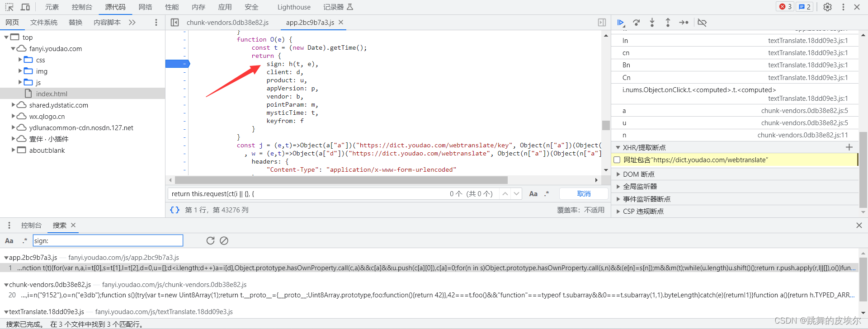This screenshot has height=329, width=868.
Task: Click the 取消 button in find bar
Action: pyautogui.click(x=584, y=193)
